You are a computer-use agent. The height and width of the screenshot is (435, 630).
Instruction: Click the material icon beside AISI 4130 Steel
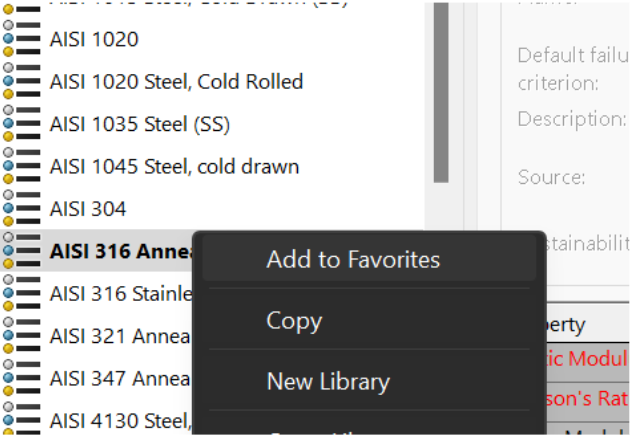(x=20, y=420)
